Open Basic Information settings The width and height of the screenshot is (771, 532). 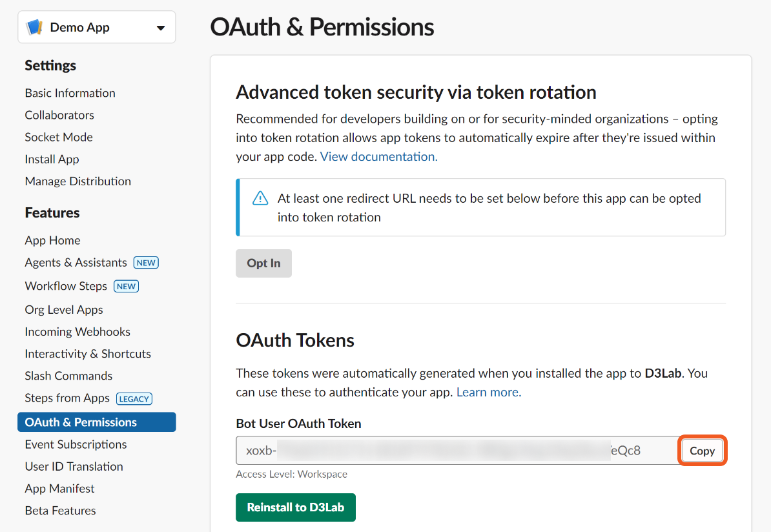pos(70,93)
